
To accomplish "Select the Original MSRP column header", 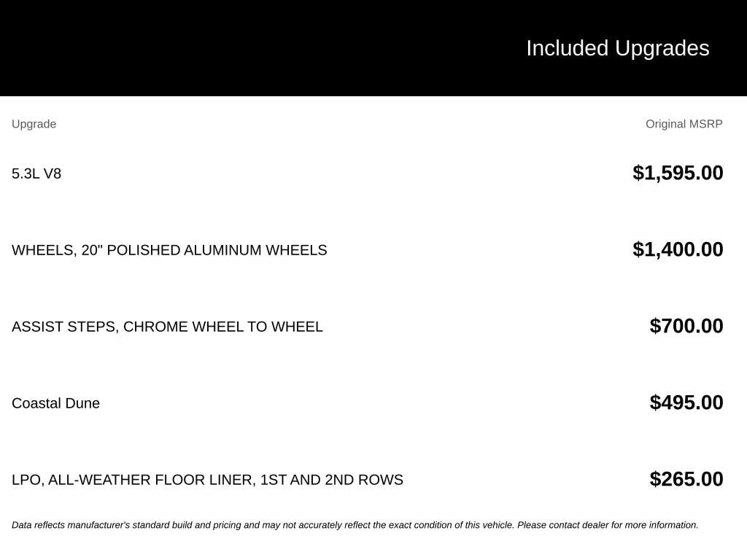I will 684,124.
